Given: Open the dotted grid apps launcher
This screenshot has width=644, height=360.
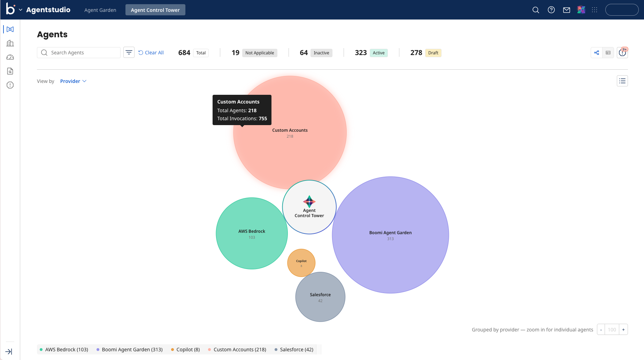Looking at the screenshot, I should coord(595,10).
